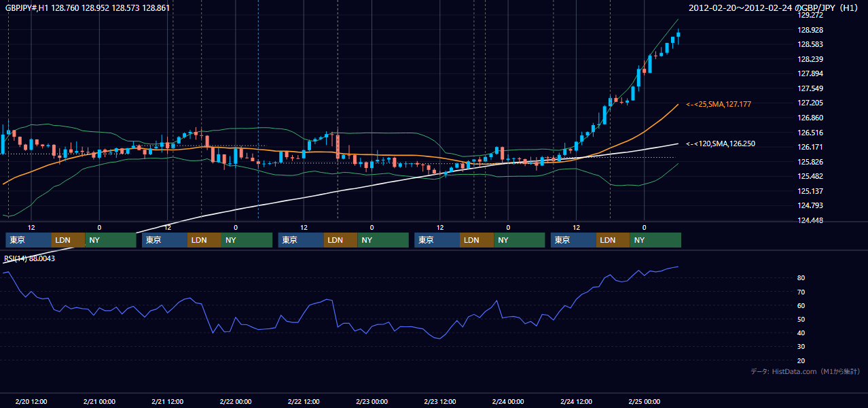The width and height of the screenshot is (868, 408).
Task: Click the 2/23 12:00 time axis label
Action: 440,401
